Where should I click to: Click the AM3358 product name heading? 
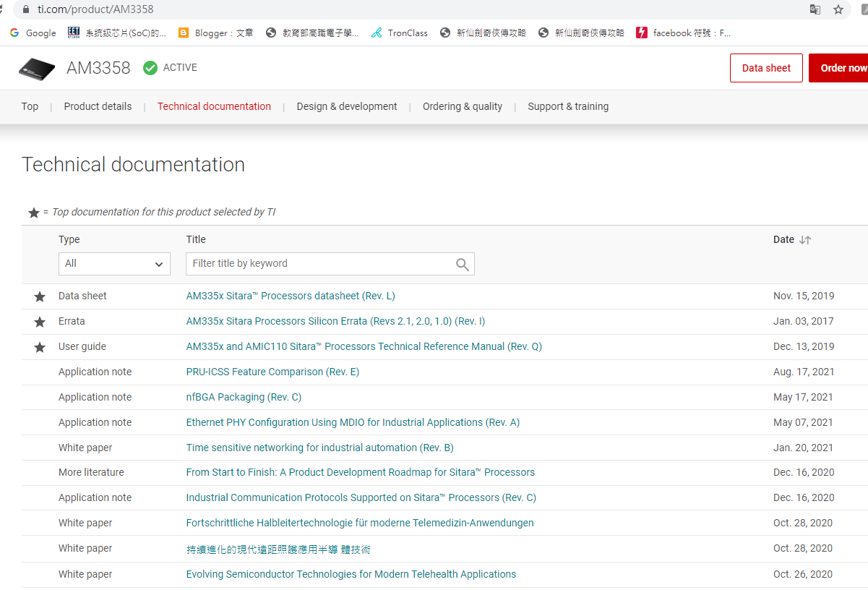(x=98, y=68)
